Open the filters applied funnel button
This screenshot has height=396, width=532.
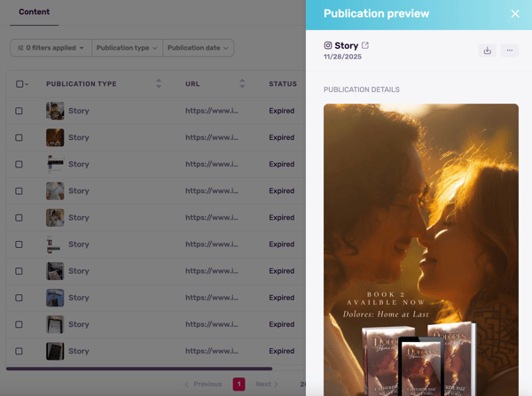(x=51, y=48)
